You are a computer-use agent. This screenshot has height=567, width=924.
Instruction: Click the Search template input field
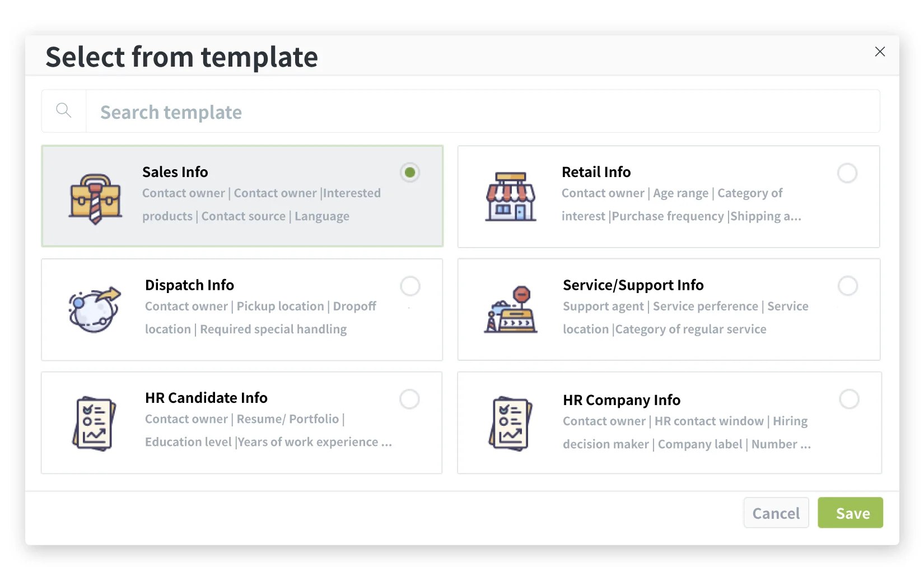point(482,112)
